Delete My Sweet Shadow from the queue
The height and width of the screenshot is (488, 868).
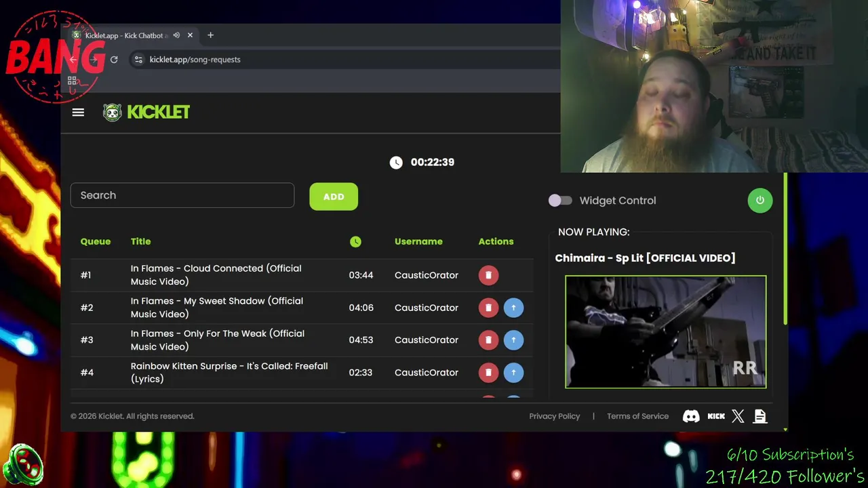[488, 308]
